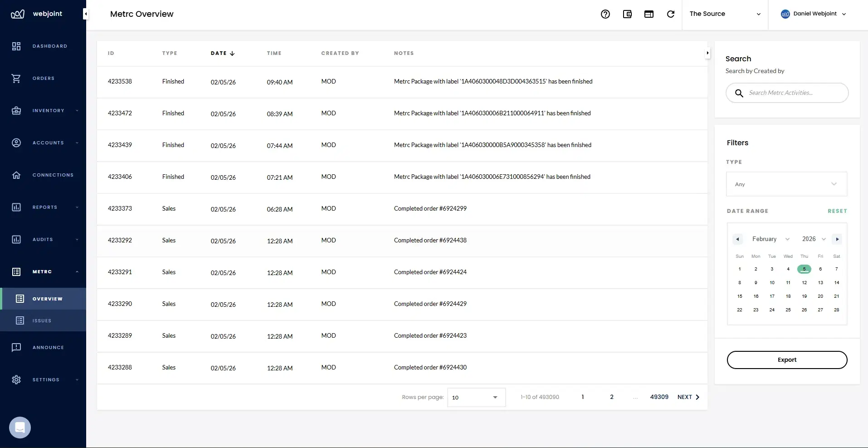
Task: Click the Connections home icon
Action: click(x=16, y=175)
